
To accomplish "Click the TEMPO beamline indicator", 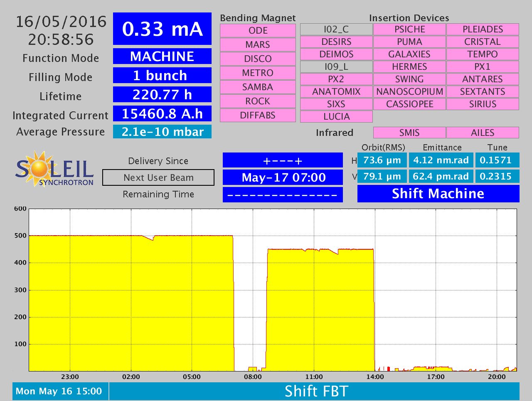I will pyautogui.click(x=483, y=54).
